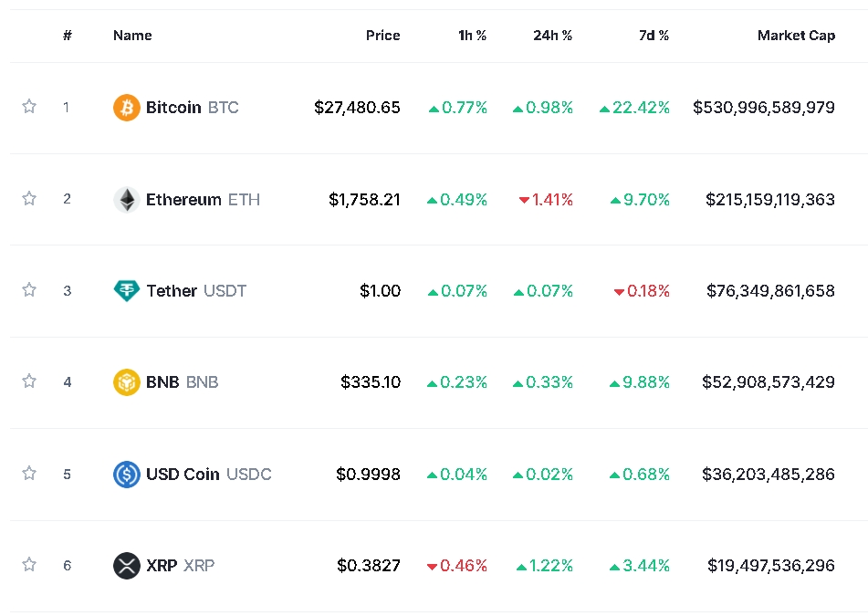Image resolution: width=868 pixels, height=616 pixels.
Task: Click the USD Coin logo icon
Action: coord(126,474)
